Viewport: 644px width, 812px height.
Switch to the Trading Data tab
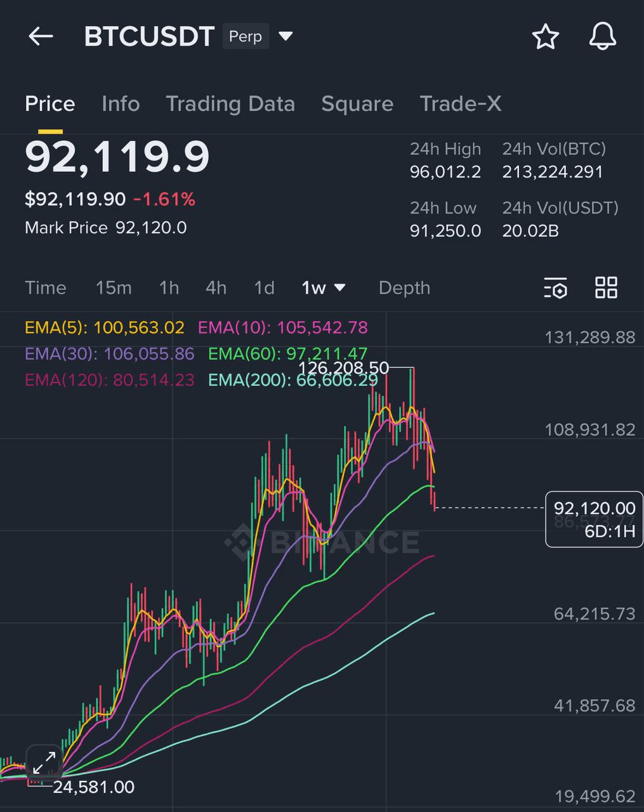pyautogui.click(x=231, y=104)
